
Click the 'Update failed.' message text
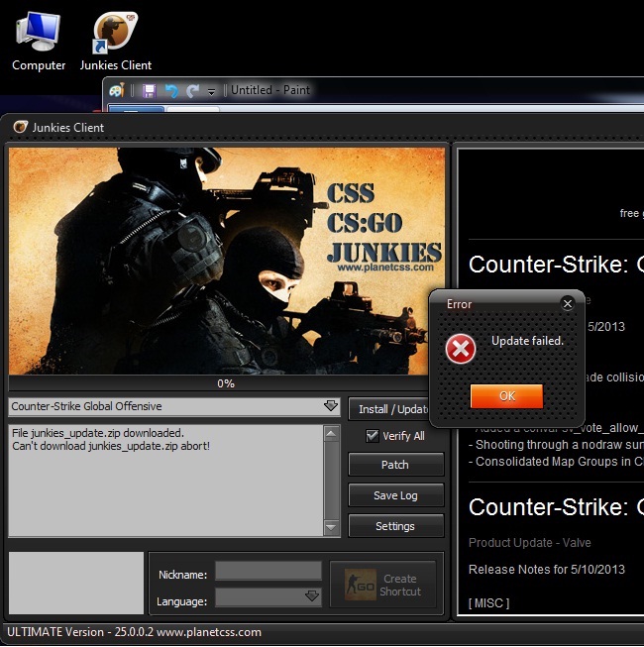pyautogui.click(x=527, y=341)
